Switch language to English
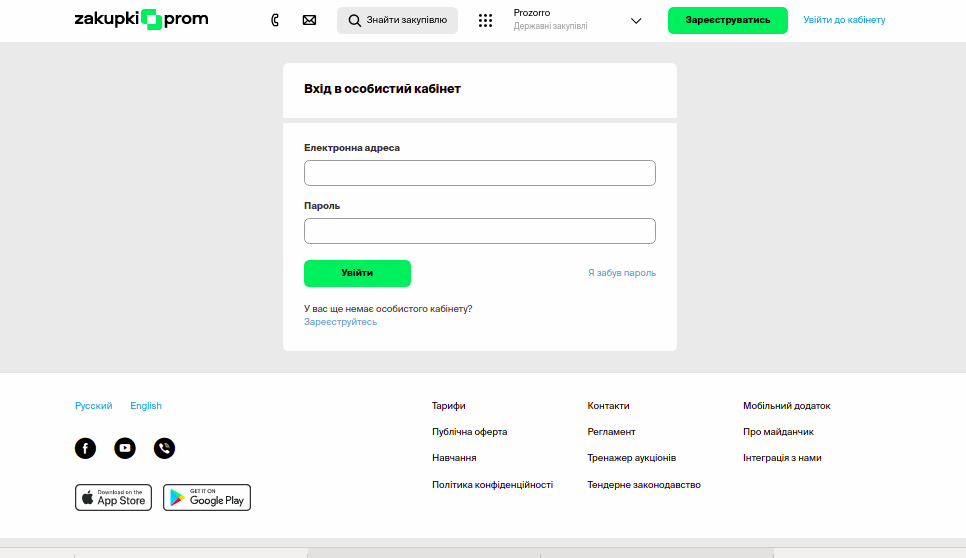966x558 pixels. tap(146, 406)
